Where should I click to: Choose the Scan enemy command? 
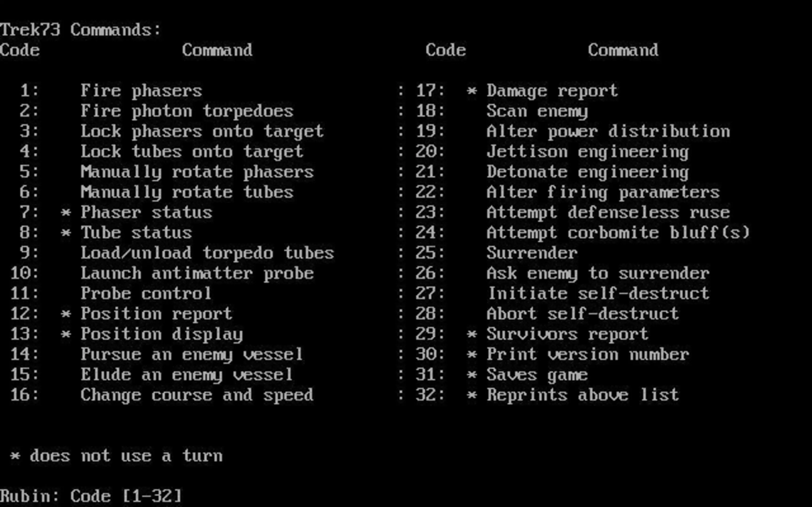click(x=537, y=111)
